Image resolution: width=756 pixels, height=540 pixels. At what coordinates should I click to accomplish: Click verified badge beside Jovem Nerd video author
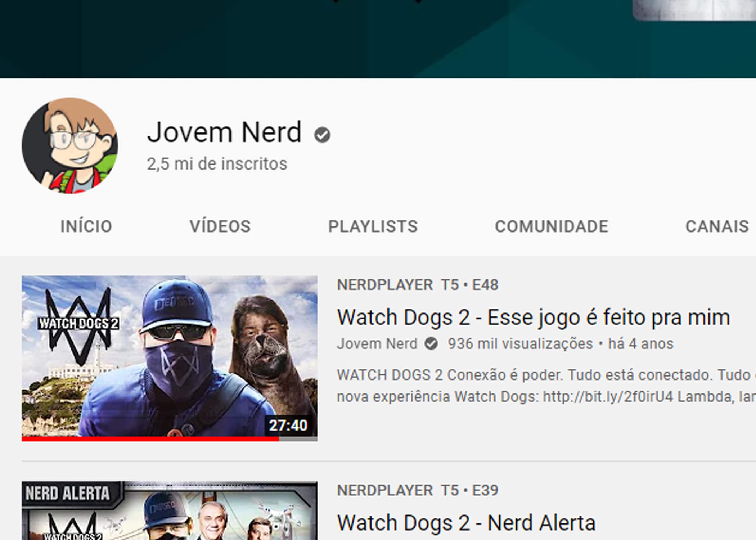[x=431, y=343]
